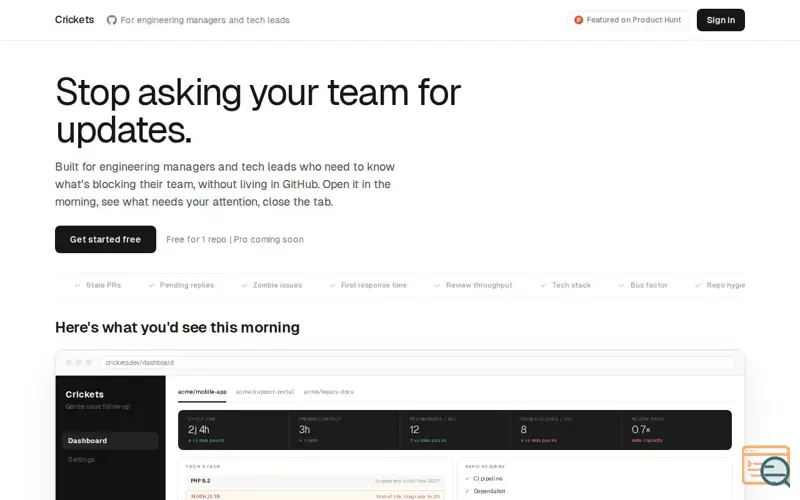
Task: Click 'Free for 1 repo | Pro coming soon' text
Action: tap(235, 239)
